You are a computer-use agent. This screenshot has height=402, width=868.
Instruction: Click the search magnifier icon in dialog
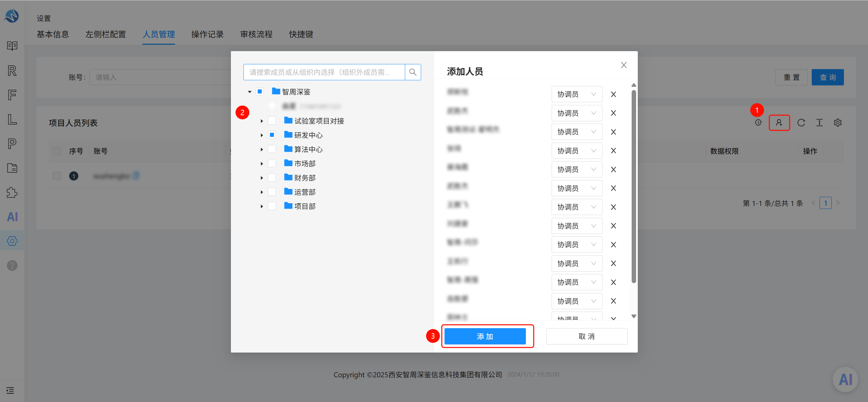tap(413, 72)
